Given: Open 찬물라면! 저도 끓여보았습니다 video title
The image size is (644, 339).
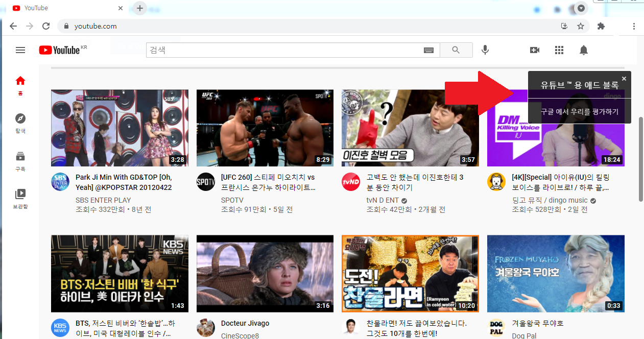Looking at the screenshot, I should 416,328.
